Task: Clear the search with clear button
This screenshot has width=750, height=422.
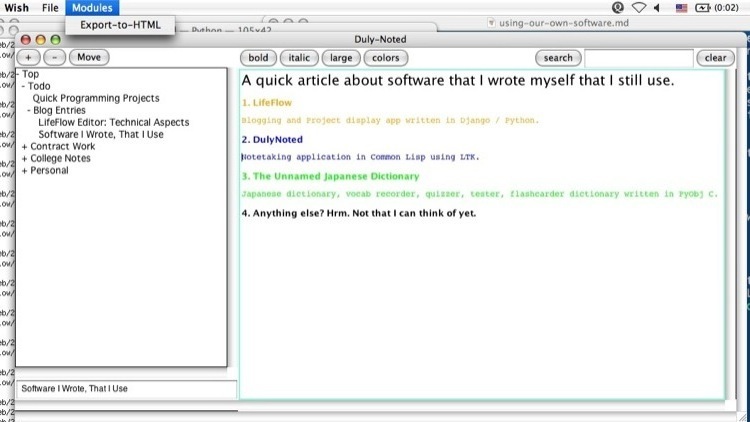Action: [715, 58]
